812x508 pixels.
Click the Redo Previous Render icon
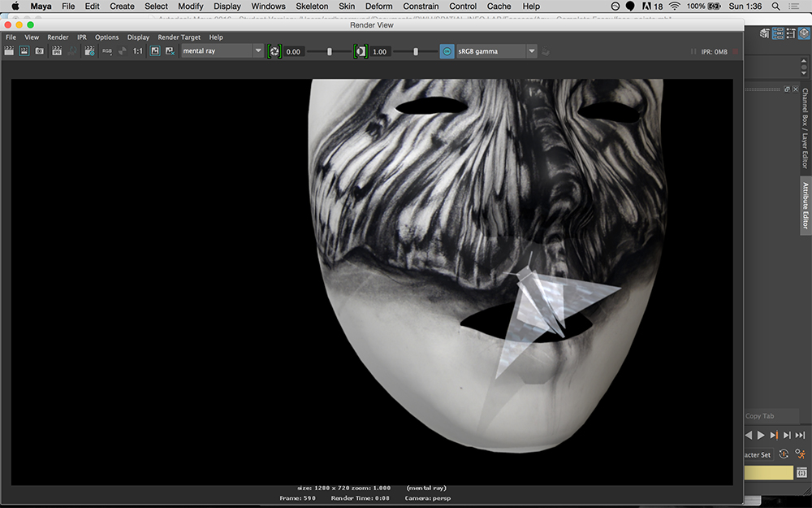pyautogui.click(x=9, y=51)
